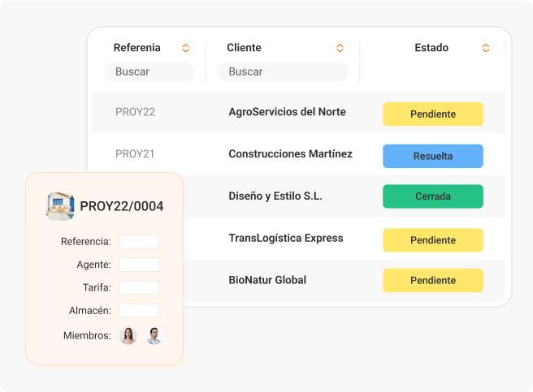Click the sort arrows next to Referenia header
533x392 pixels.
pos(185,48)
